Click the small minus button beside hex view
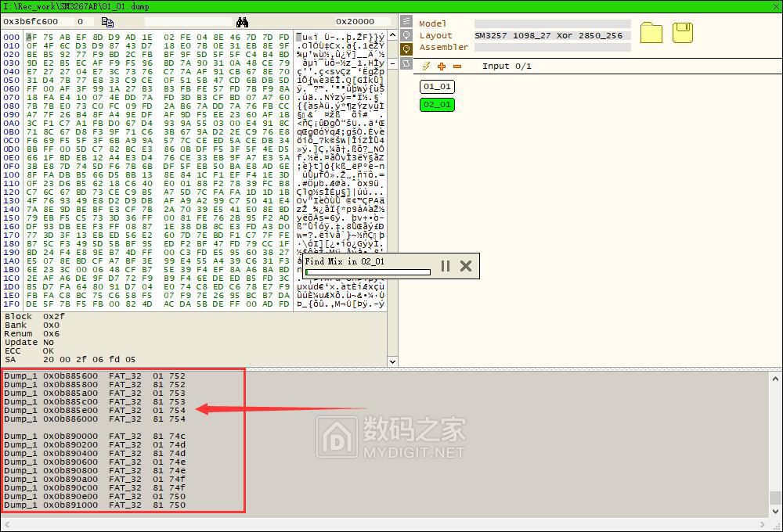783x532 pixels. pos(392,64)
